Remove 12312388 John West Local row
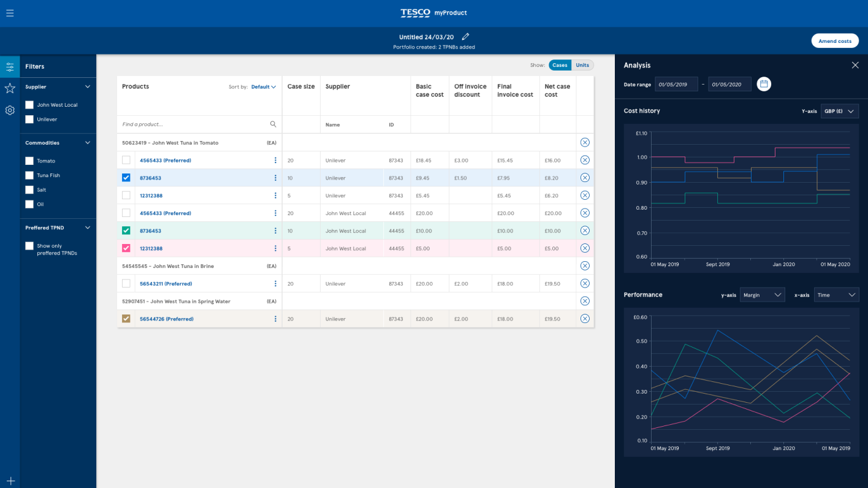Viewport: 868px width, 488px height. pyautogui.click(x=585, y=248)
